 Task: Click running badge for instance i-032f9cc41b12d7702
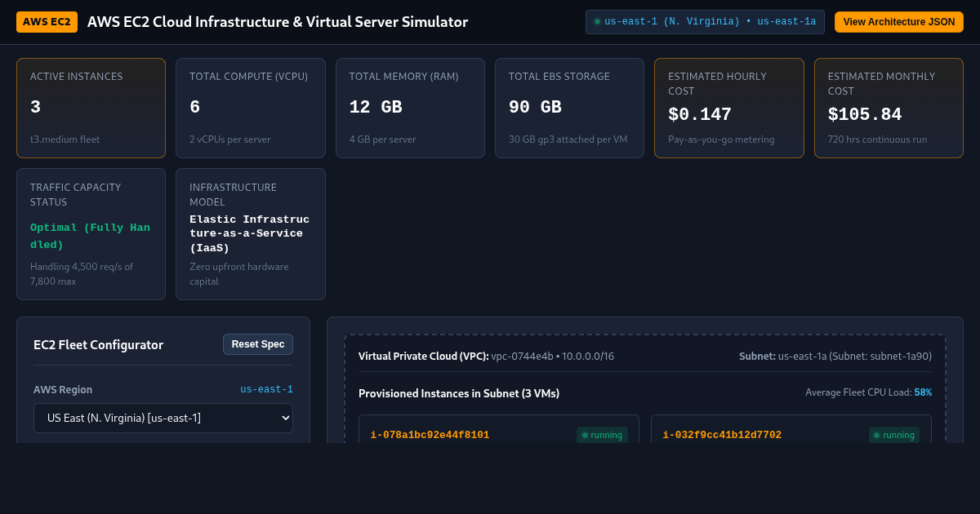point(894,435)
